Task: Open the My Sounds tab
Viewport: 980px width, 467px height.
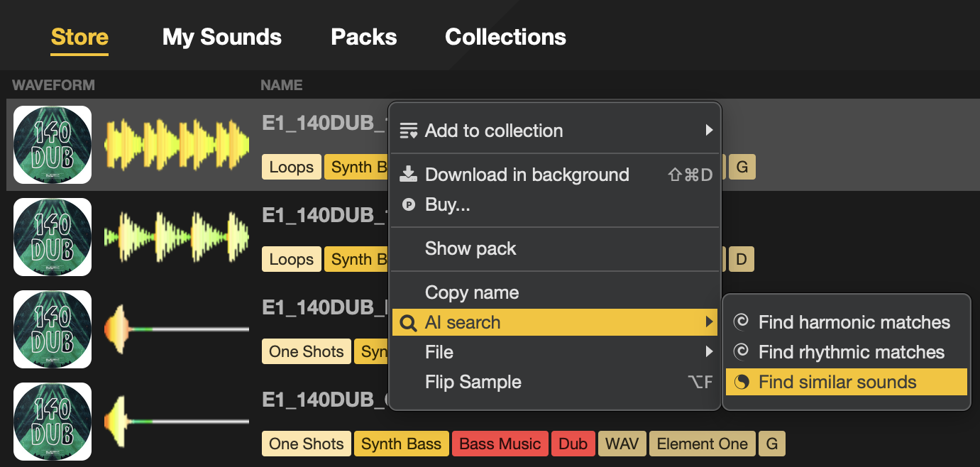Action: [222, 37]
